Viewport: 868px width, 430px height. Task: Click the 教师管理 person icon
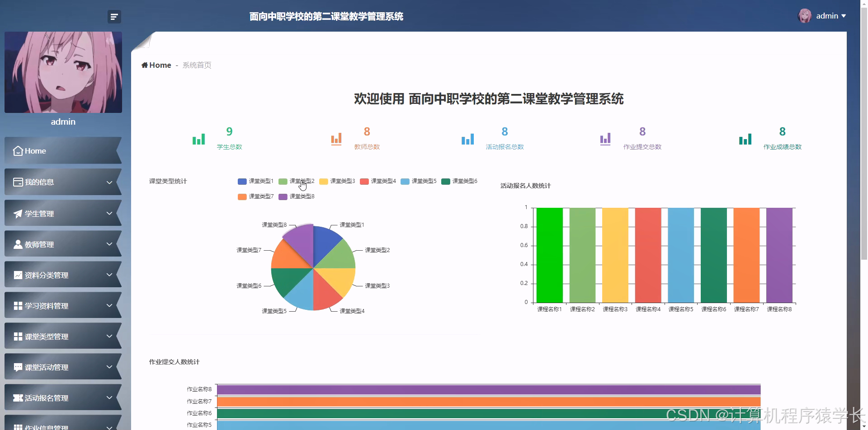(18, 244)
